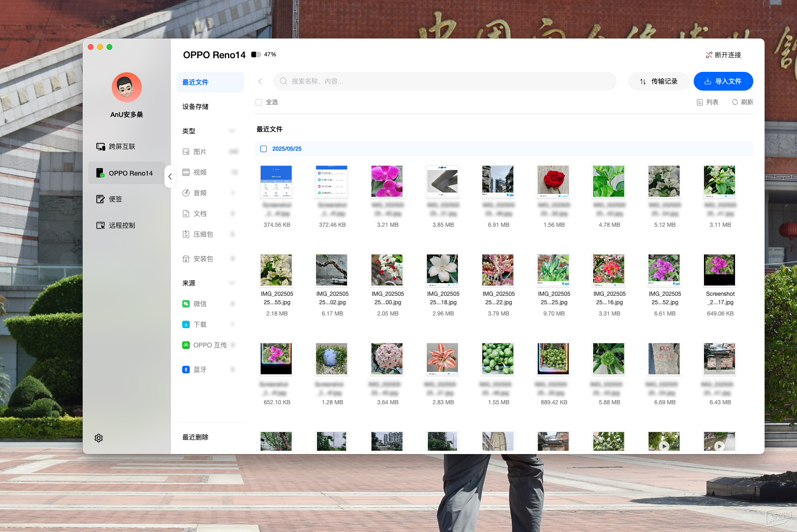
Task: Collapse the 来源 source section
Action: [232, 283]
